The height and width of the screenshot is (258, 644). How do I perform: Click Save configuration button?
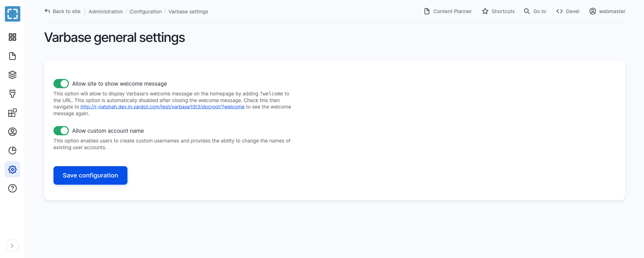coord(90,175)
